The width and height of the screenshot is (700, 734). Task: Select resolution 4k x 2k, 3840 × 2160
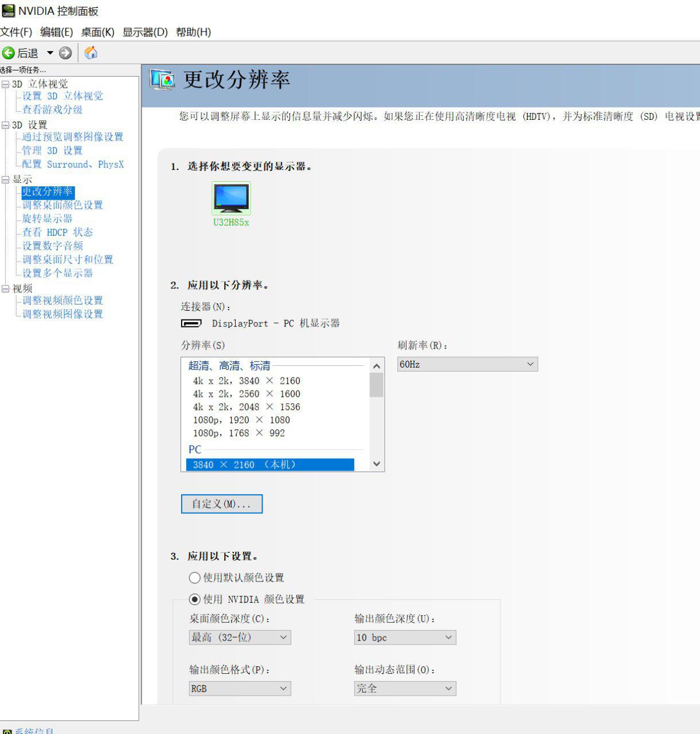[x=247, y=381]
